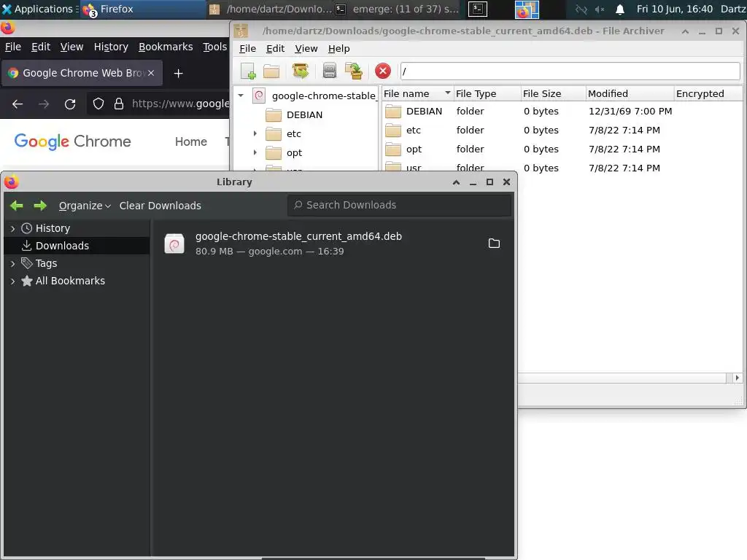This screenshot has width=747, height=560.
Task: Click the add files icon in File Archiver toolbar
Action: 329,71
